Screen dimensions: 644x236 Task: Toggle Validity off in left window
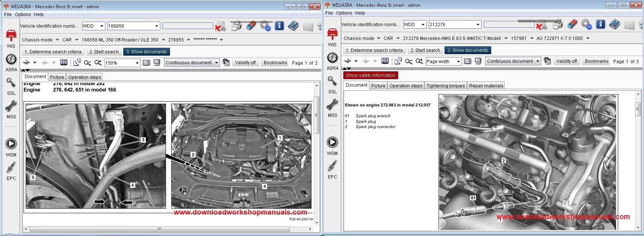point(245,63)
